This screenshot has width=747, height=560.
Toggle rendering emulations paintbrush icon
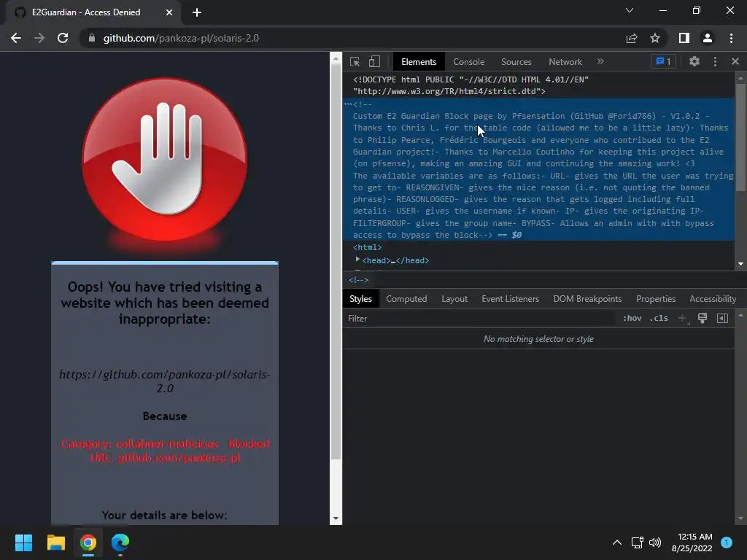tap(703, 318)
